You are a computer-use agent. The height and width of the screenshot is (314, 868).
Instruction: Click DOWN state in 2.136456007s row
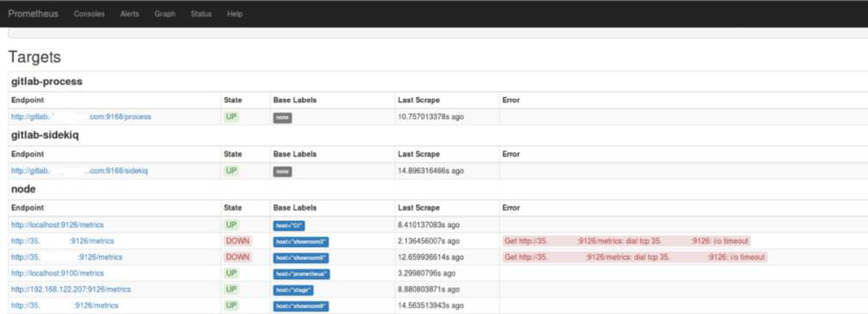(238, 241)
